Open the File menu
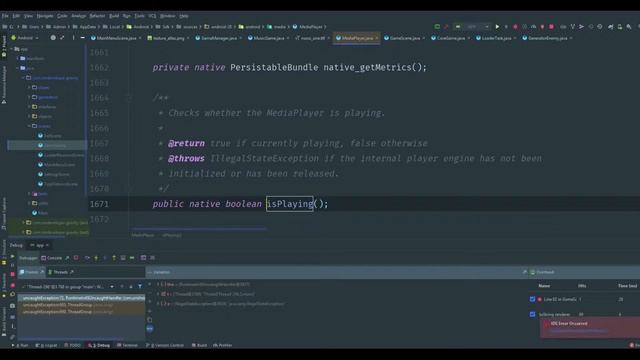 point(5,16)
